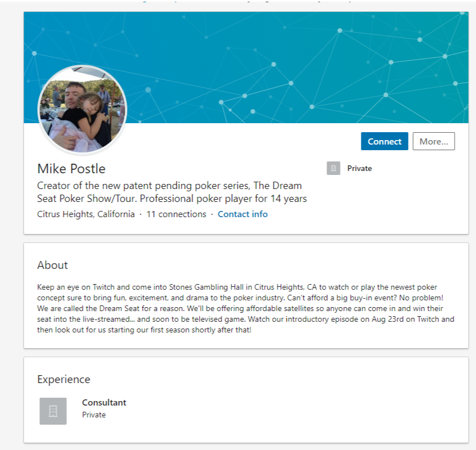The width and height of the screenshot is (476, 450).
Task: Click the Private company name under Consultant
Action: (x=94, y=415)
